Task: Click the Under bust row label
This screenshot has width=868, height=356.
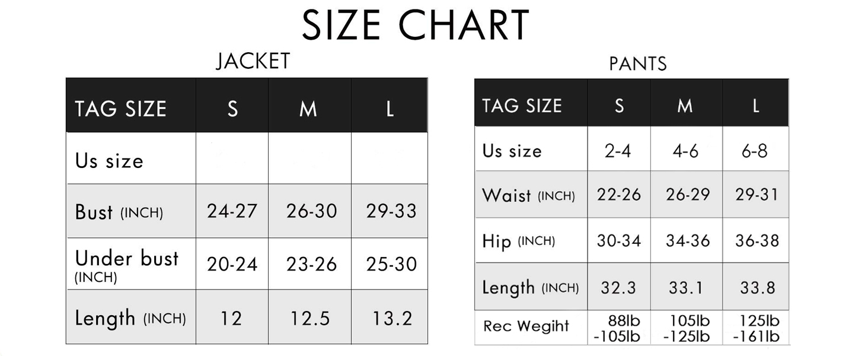Action: point(126,265)
